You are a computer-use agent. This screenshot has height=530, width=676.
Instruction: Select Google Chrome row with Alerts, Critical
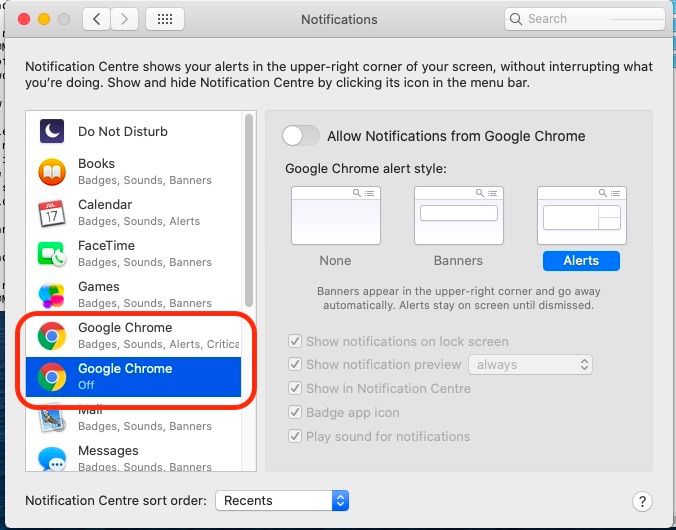pyautogui.click(x=133, y=336)
